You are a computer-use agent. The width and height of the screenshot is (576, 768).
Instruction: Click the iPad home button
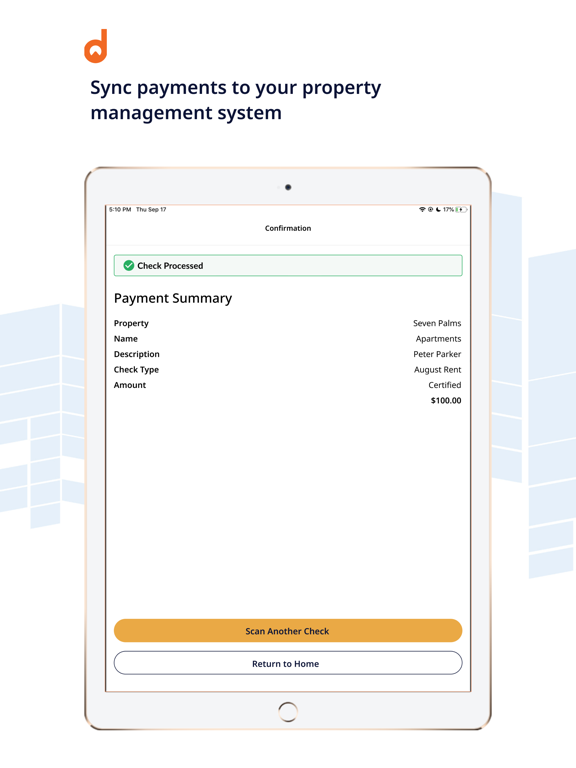(288, 712)
